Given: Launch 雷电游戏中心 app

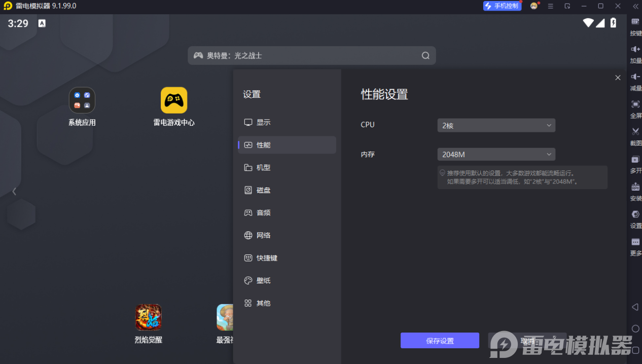Looking at the screenshot, I should point(174,100).
